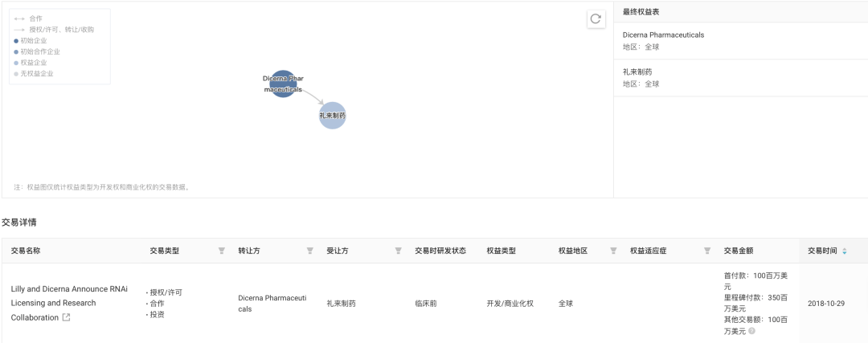Click the refresh graph icon

click(x=595, y=18)
